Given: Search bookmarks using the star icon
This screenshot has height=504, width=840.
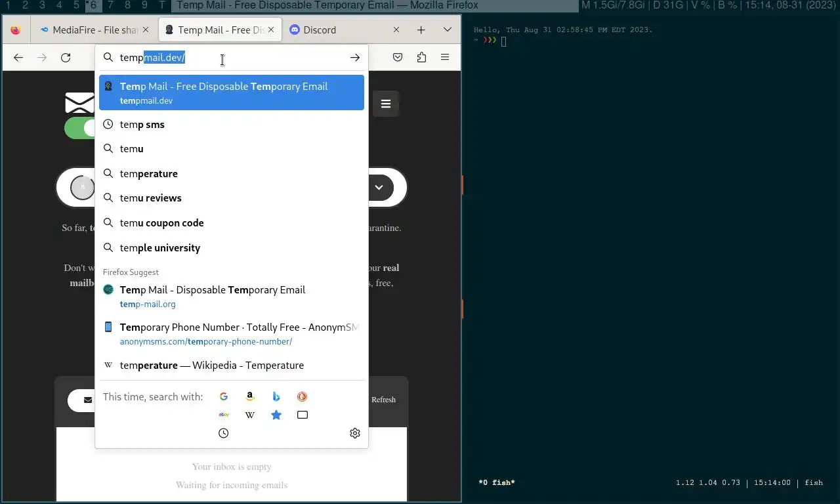Looking at the screenshot, I should tap(276, 415).
